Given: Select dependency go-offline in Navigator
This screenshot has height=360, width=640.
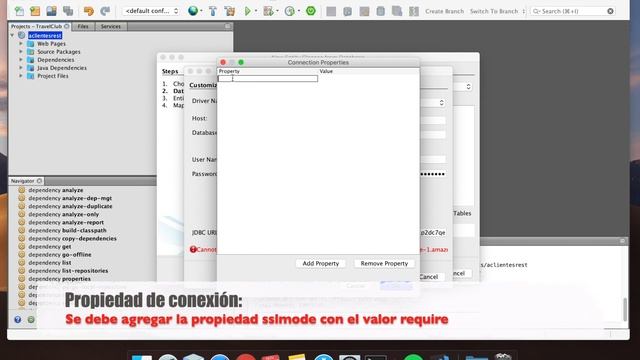Looking at the screenshot, I should click(60, 255).
